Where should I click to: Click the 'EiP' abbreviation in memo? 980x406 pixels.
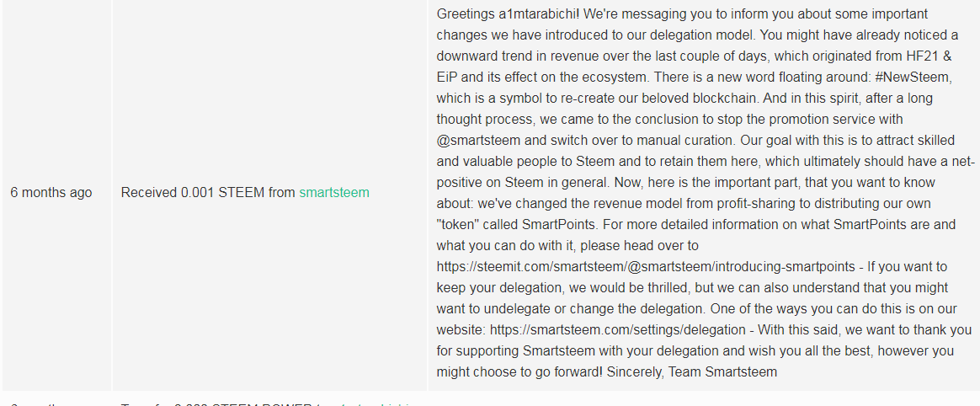point(445,77)
